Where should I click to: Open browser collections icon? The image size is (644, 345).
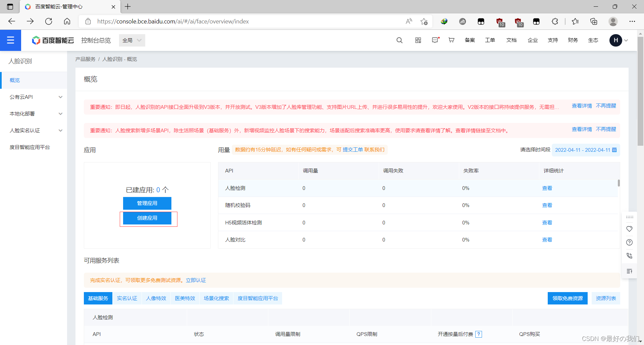tap(594, 21)
